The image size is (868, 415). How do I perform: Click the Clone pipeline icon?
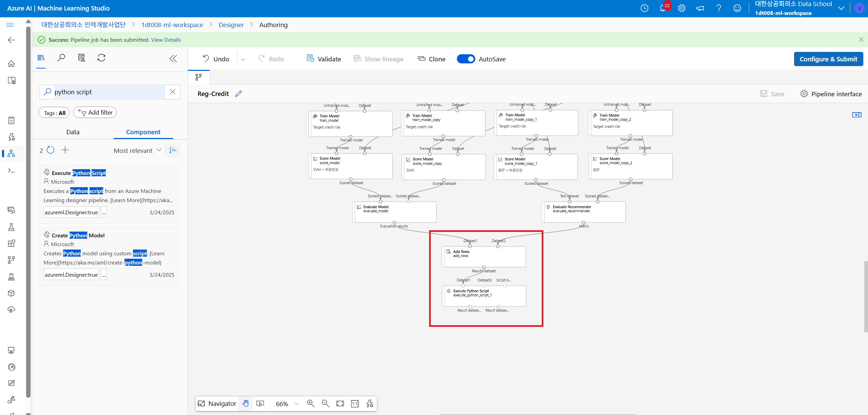pos(421,59)
